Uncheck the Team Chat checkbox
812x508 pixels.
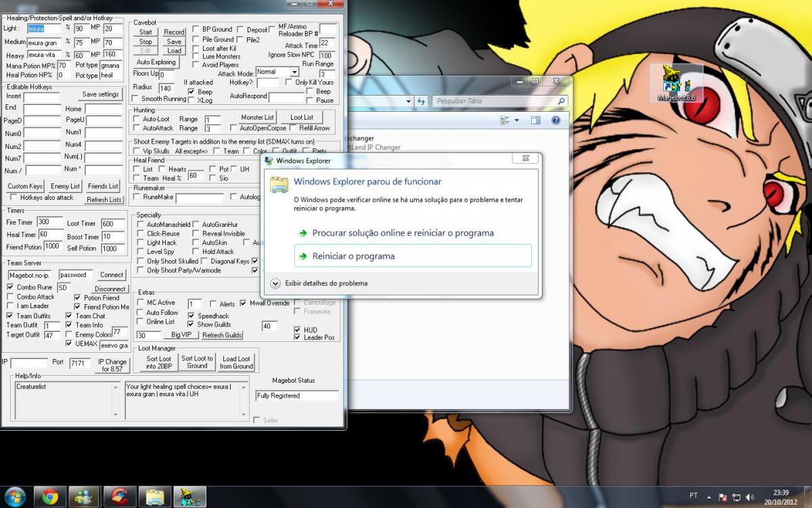pos(69,316)
